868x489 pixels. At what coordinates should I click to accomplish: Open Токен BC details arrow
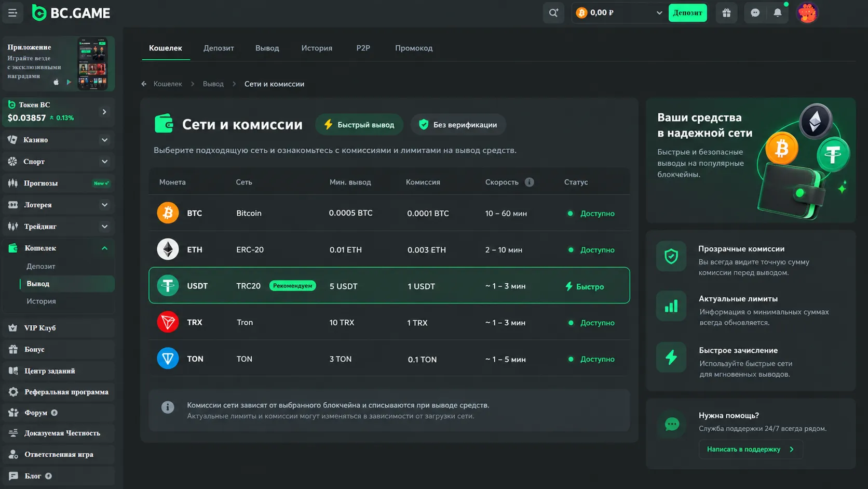[x=104, y=112]
